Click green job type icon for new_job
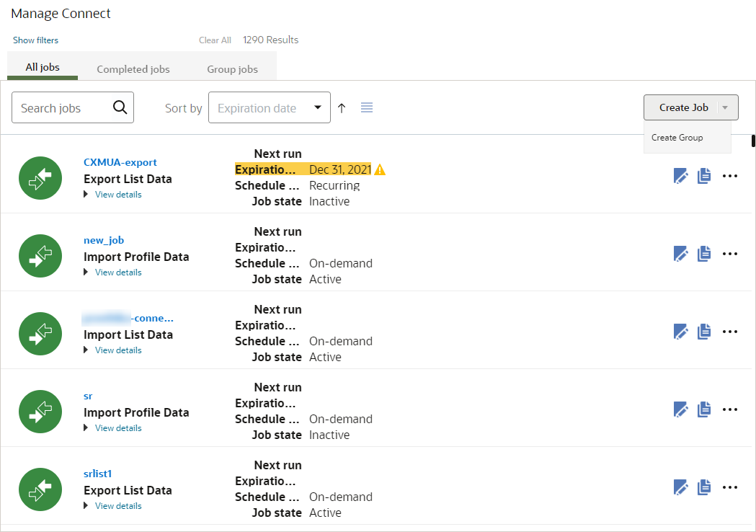The height and width of the screenshot is (532, 756). [x=40, y=256]
